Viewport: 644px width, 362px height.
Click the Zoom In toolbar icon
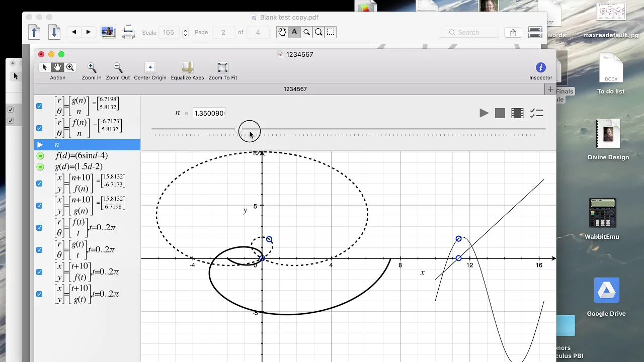[x=92, y=67]
